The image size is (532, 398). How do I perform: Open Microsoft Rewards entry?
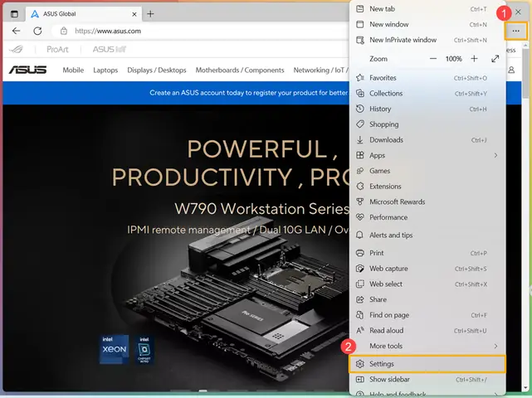coord(427,201)
